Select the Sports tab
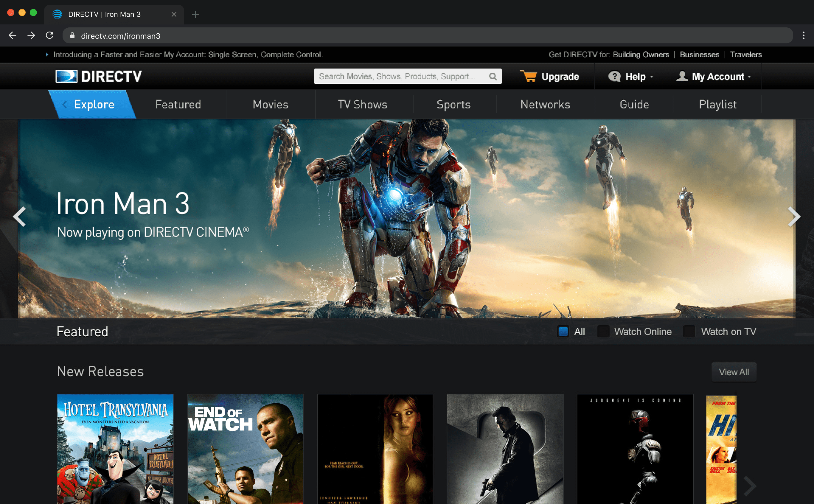 coord(453,104)
